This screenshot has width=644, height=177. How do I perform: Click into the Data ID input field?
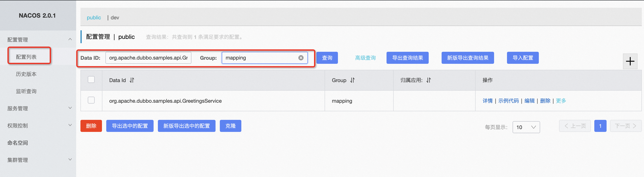coord(148,58)
